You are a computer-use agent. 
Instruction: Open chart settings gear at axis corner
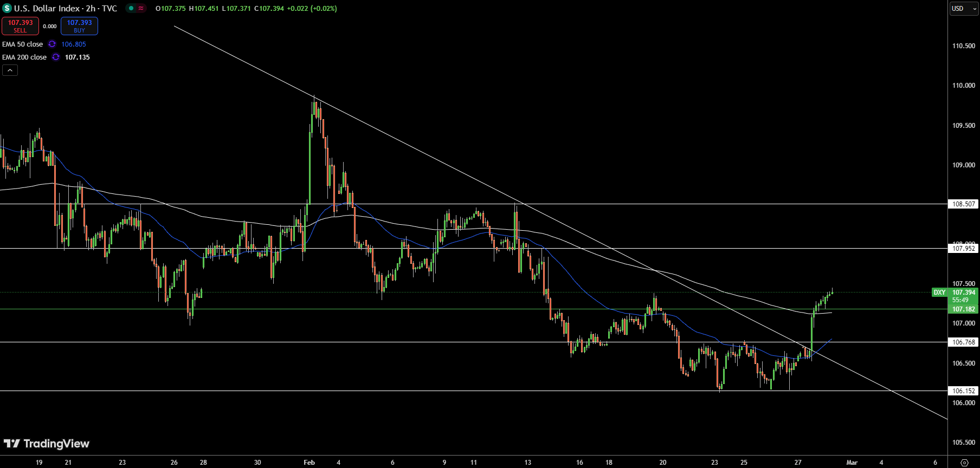(x=964, y=463)
